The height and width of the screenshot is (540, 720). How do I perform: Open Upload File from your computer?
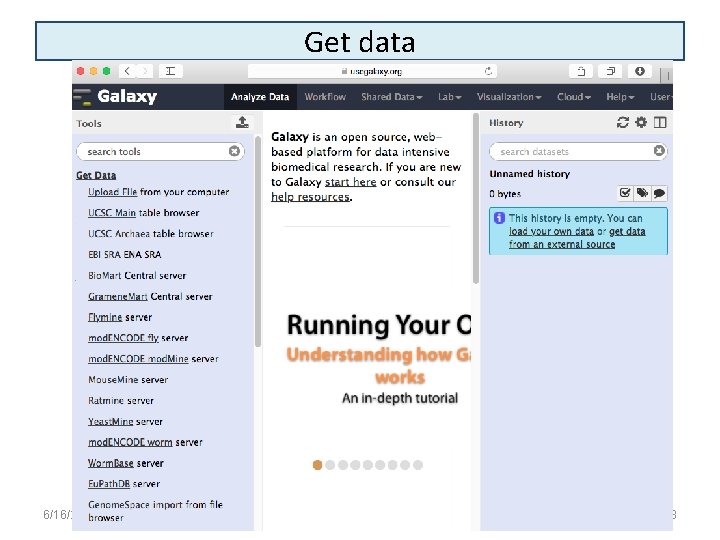click(158, 192)
